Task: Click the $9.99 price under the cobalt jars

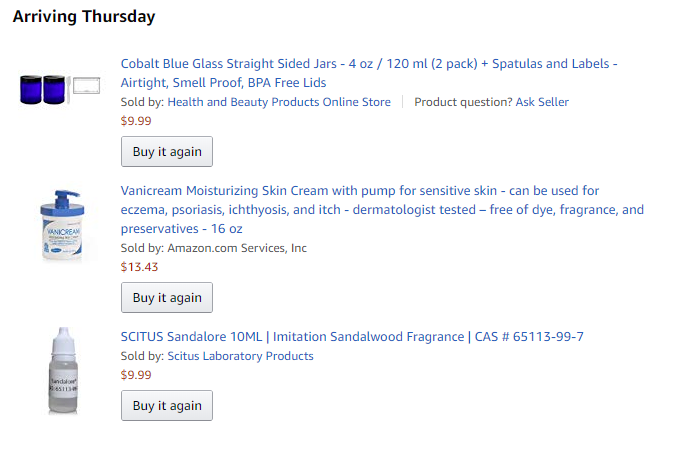Action: coord(136,121)
